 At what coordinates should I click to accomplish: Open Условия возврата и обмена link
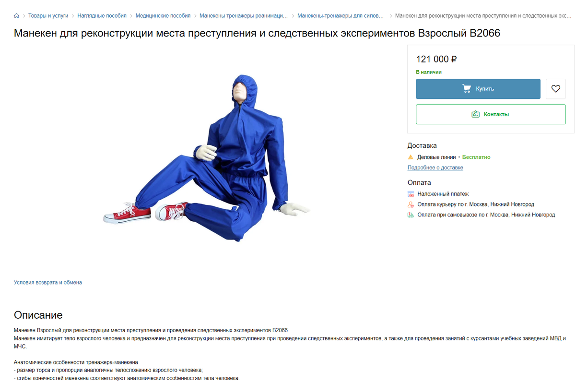click(x=48, y=282)
